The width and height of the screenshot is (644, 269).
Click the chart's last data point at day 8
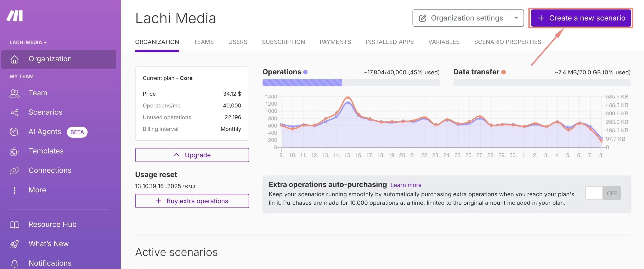(x=601, y=141)
